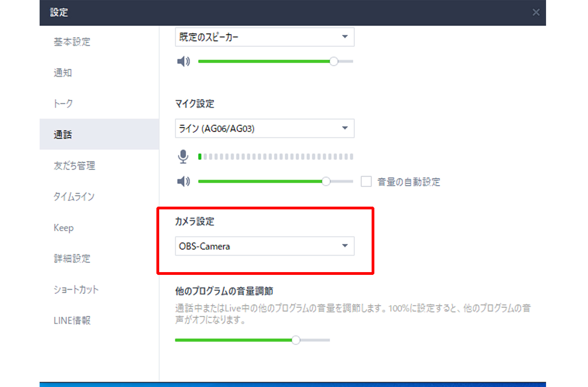Open the 既定のスピーカー speaker dropdown

click(x=265, y=37)
